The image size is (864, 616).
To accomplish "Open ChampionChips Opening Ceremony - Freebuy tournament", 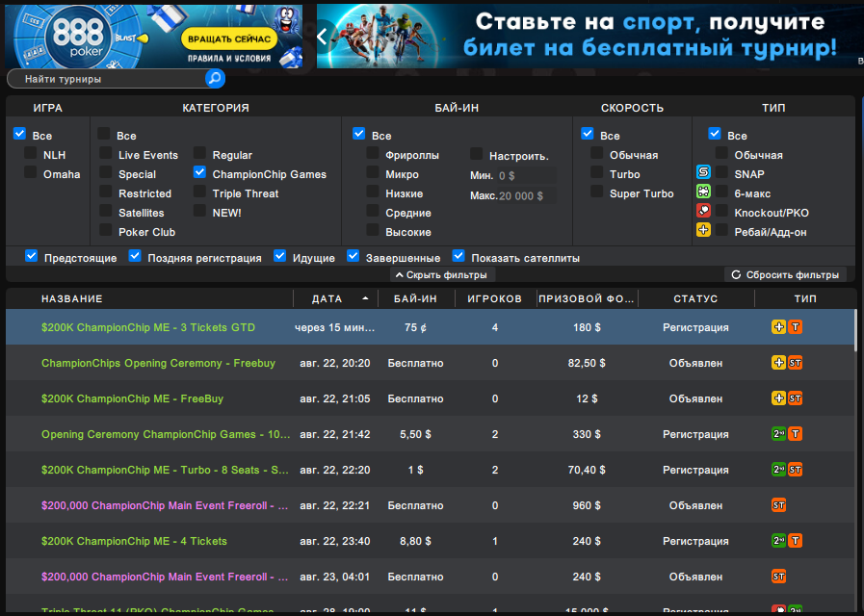I will point(158,363).
